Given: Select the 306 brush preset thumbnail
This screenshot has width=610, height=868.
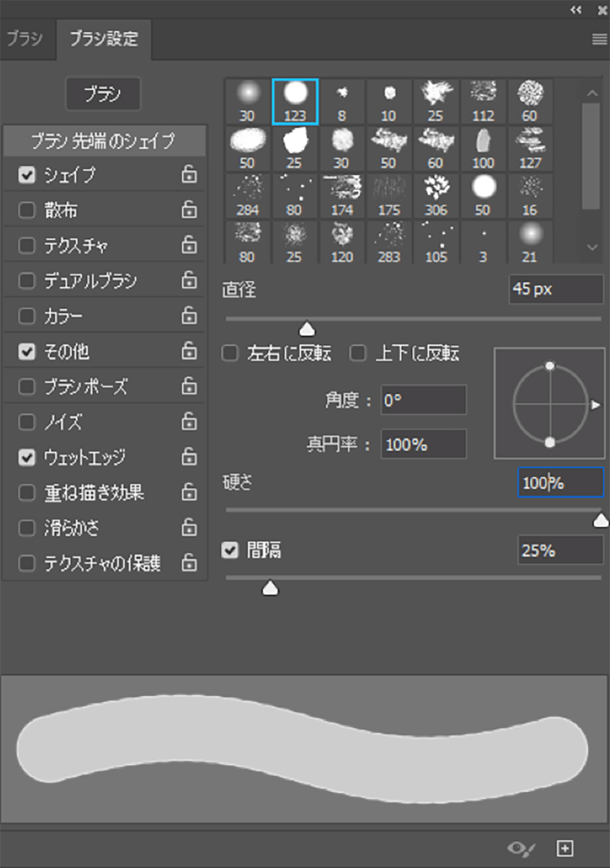Looking at the screenshot, I should coord(436,195).
